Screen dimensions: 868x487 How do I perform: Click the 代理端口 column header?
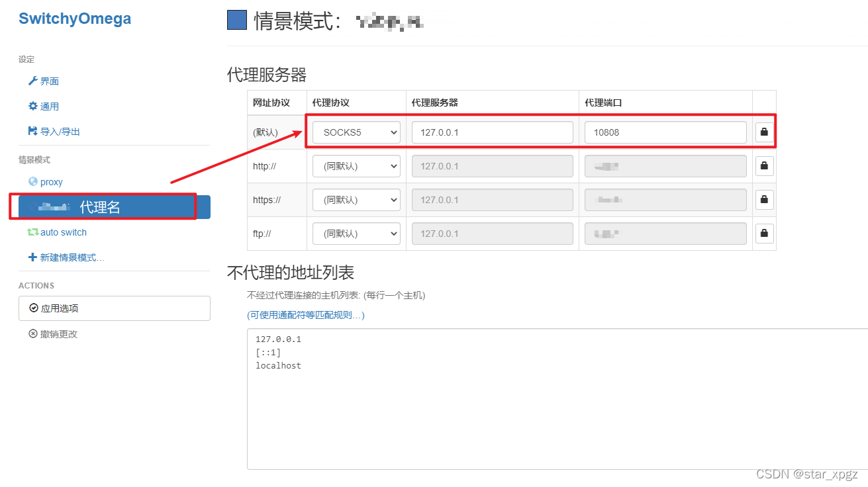point(603,103)
